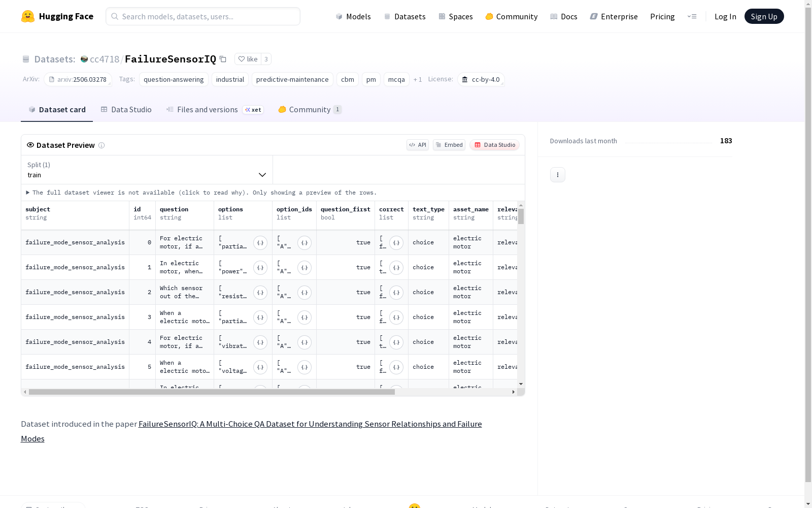This screenshot has height=508, width=812.
Task: Click the Embed button
Action: tap(449, 145)
